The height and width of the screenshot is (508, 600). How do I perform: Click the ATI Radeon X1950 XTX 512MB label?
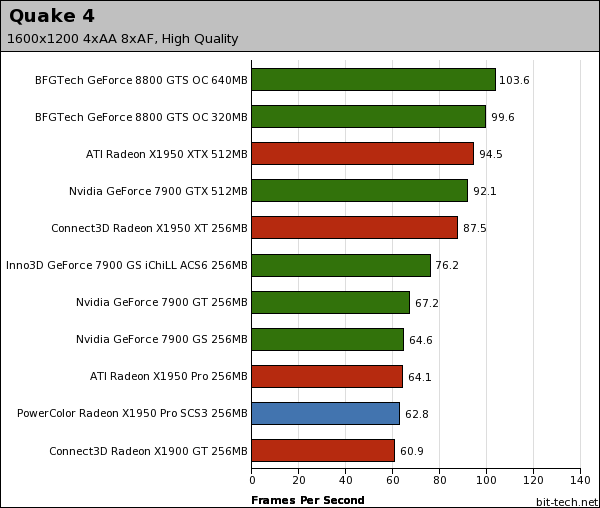pyautogui.click(x=167, y=154)
